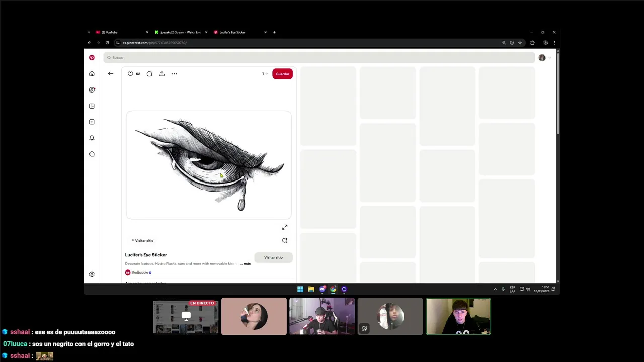Viewport: 644px width, 362px height.
Task: Click the Chrome address bar URL
Action: coord(154,43)
